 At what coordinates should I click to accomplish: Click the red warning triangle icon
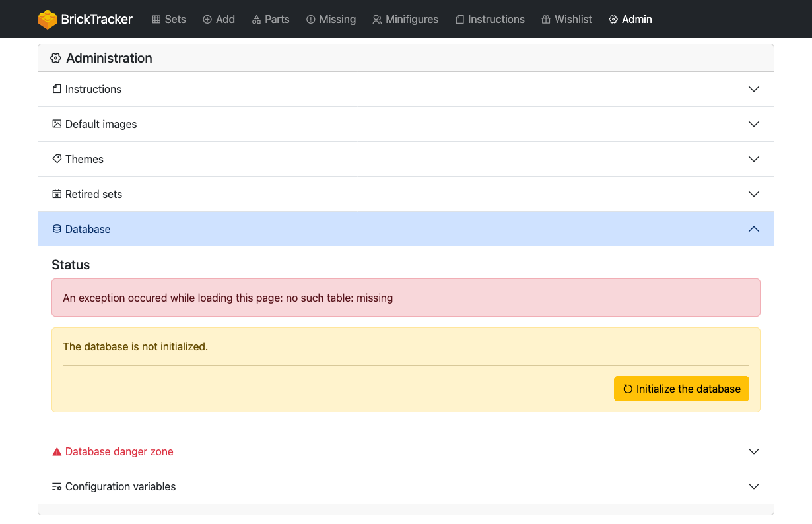[57, 452]
